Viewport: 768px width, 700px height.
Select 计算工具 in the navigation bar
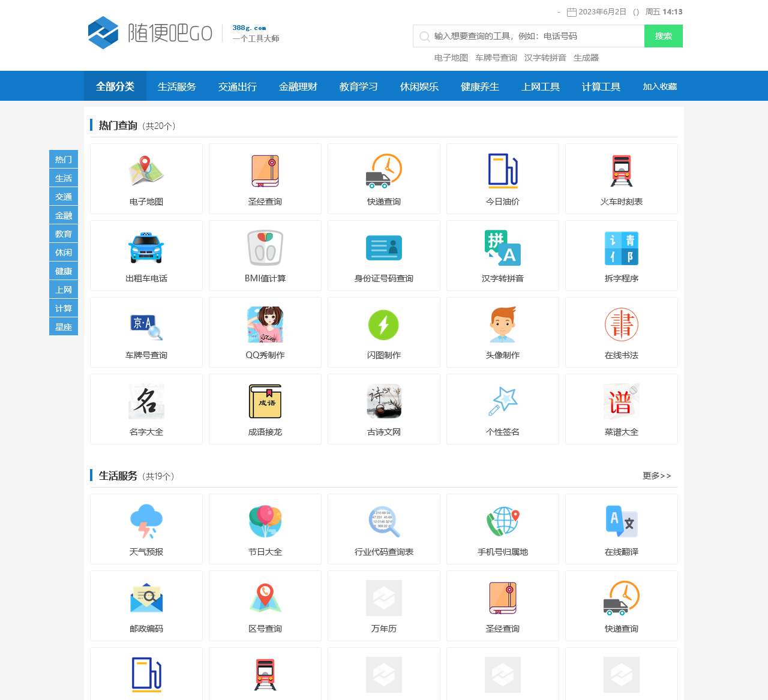[601, 86]
